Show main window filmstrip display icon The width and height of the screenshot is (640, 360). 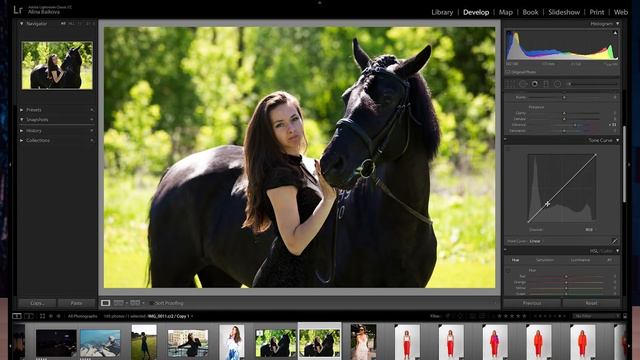[17, 316]
